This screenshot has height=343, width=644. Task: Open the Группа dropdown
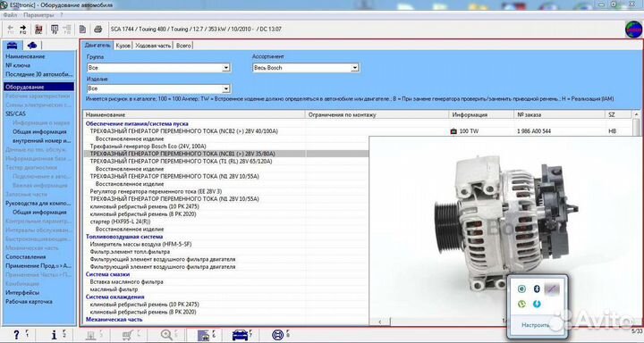(226, 68)
